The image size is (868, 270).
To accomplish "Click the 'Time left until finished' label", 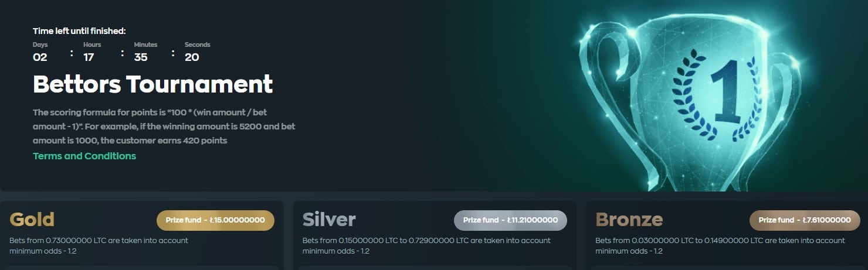I will pyautogui.click(x=79, y=31).
